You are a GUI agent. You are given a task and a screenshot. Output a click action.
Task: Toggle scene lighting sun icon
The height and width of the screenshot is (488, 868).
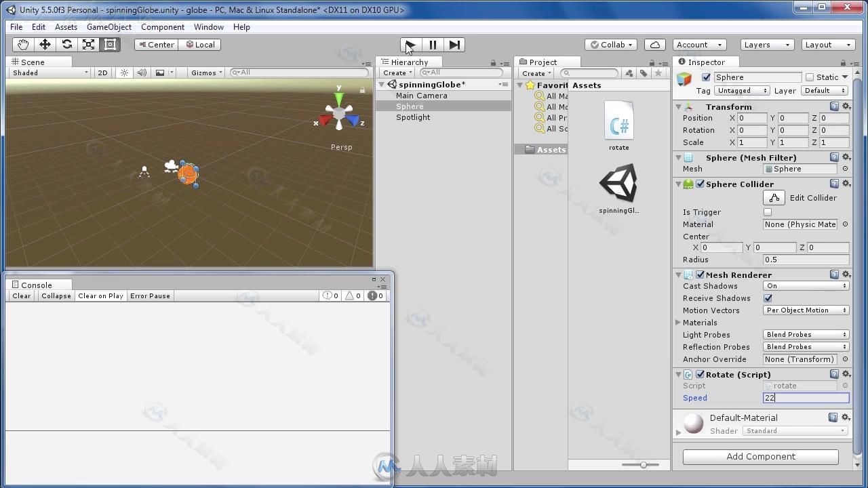pyautogui.click(x=123, y=73)
